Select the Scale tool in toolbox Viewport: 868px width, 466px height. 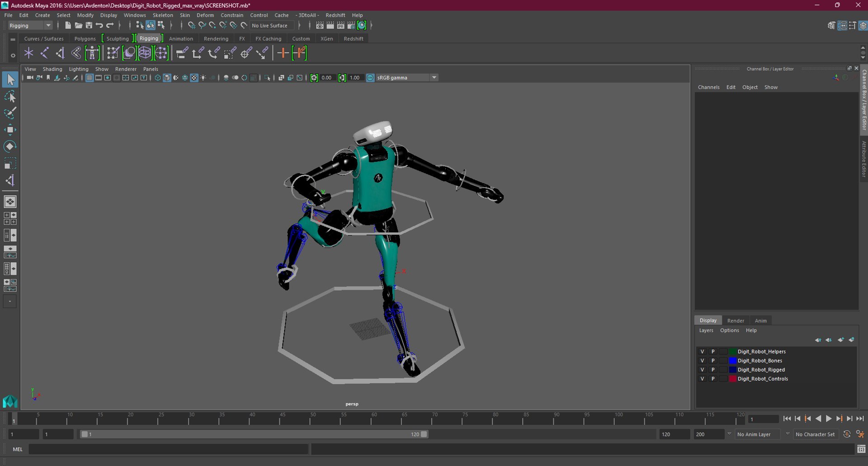coord(10,163)
